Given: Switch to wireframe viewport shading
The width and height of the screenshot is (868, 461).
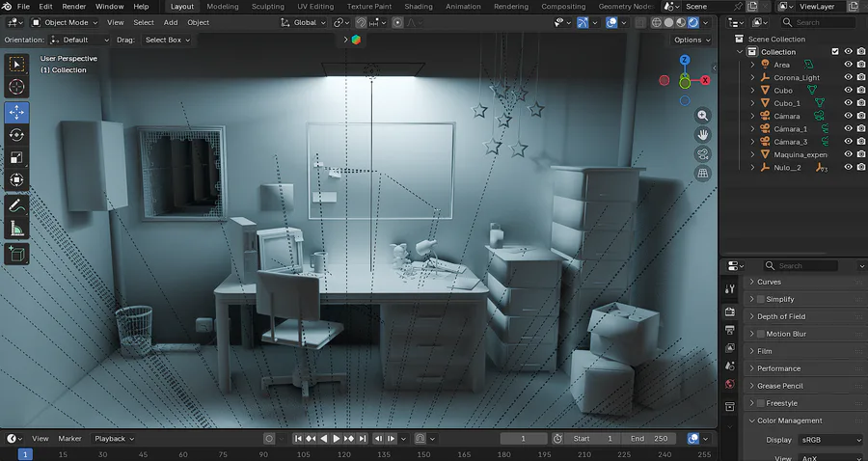Looking at the screenshot, I should click(657, 23).
